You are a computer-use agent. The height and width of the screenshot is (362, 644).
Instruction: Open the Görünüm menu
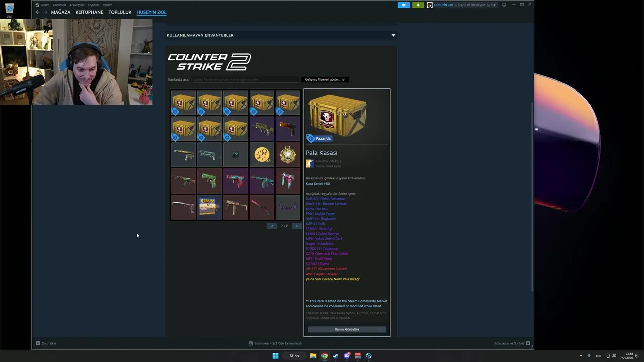59,5
